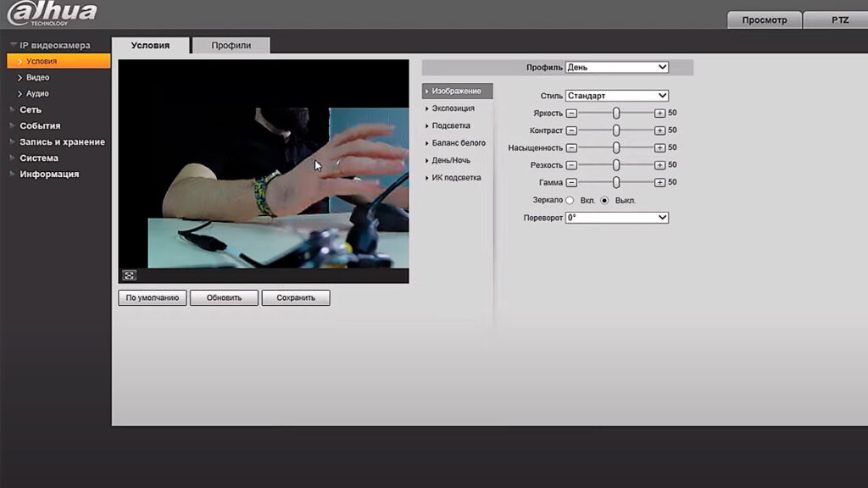This screenshot has width=868, height=488.
Task: Select the Выкл. mirror radio button
Action: (x=604, y=200)
